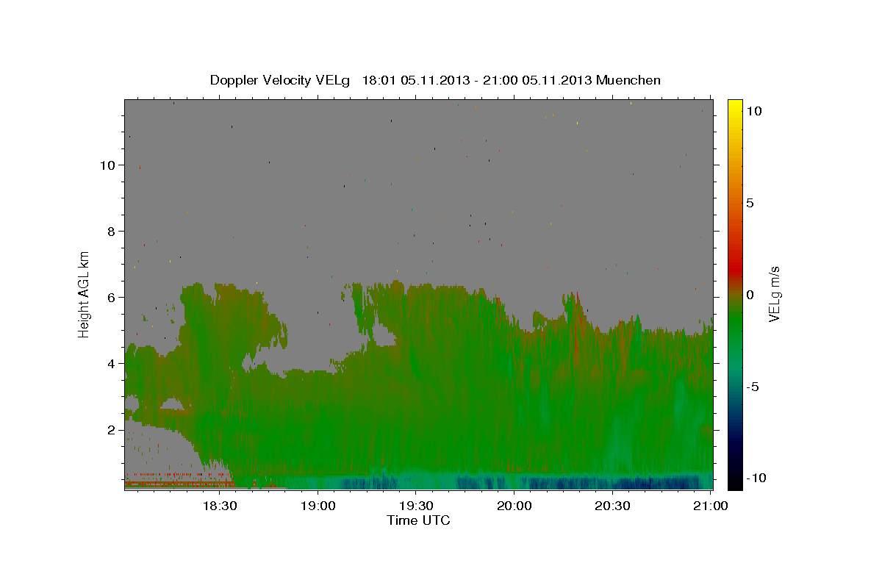Click the '20:00' time axis label

tap(514, 506)
